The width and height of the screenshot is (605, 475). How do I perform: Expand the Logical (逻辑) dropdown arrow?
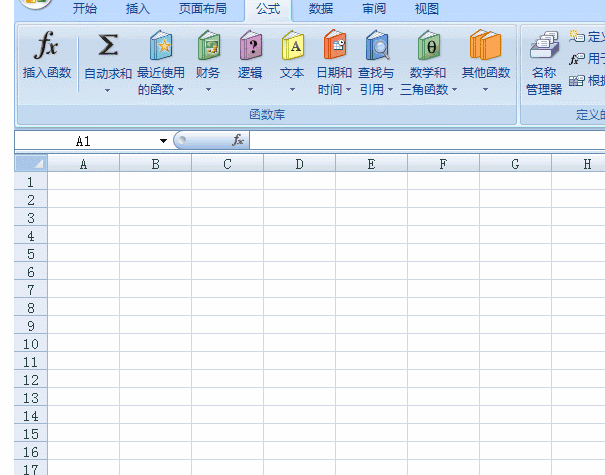click(250, 90)
